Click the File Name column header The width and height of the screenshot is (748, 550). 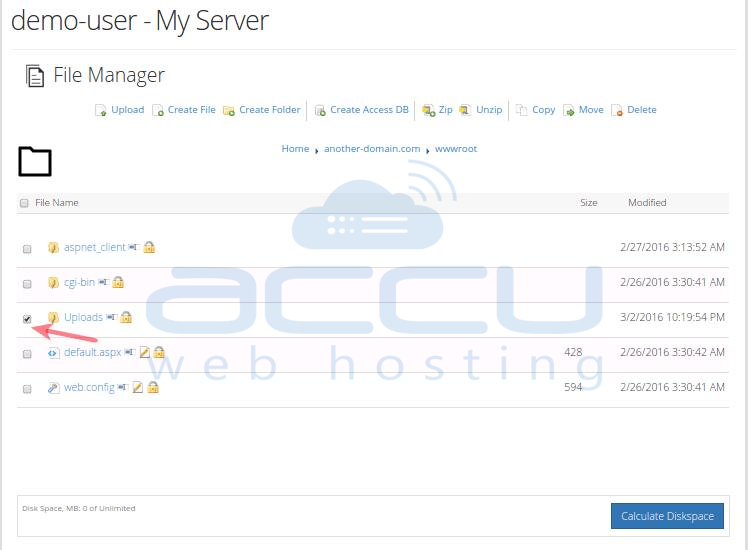56,203
